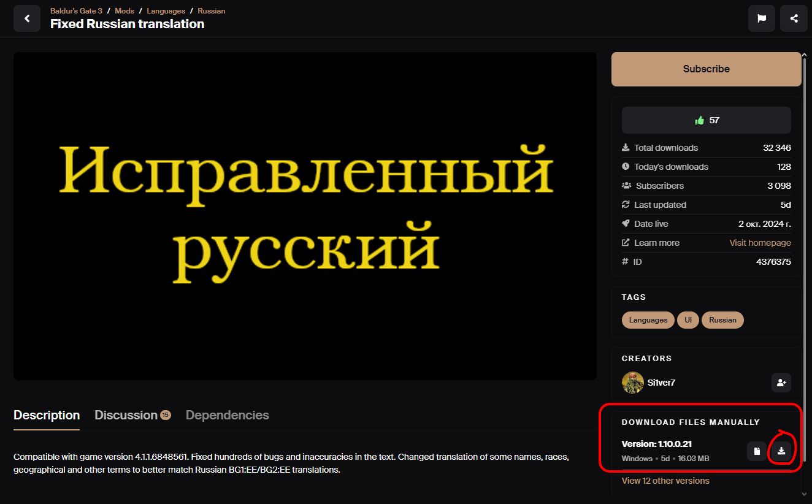Report the mod with the flag icon
The height and width of the screenshot is (504, 812).
click(762, 18)
